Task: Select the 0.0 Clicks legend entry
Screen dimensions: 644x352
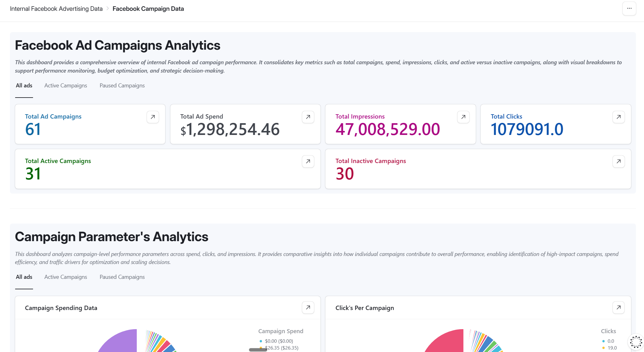Action: point(608,341)
